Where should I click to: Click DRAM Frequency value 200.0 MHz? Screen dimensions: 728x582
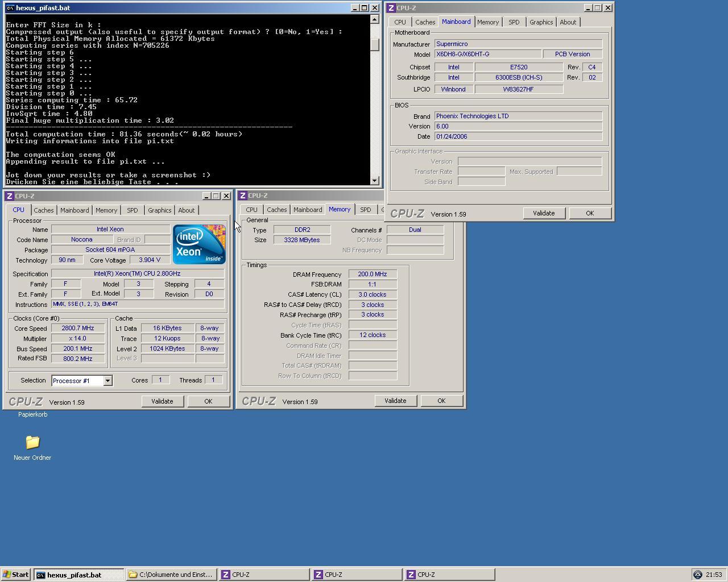[373, 274]
